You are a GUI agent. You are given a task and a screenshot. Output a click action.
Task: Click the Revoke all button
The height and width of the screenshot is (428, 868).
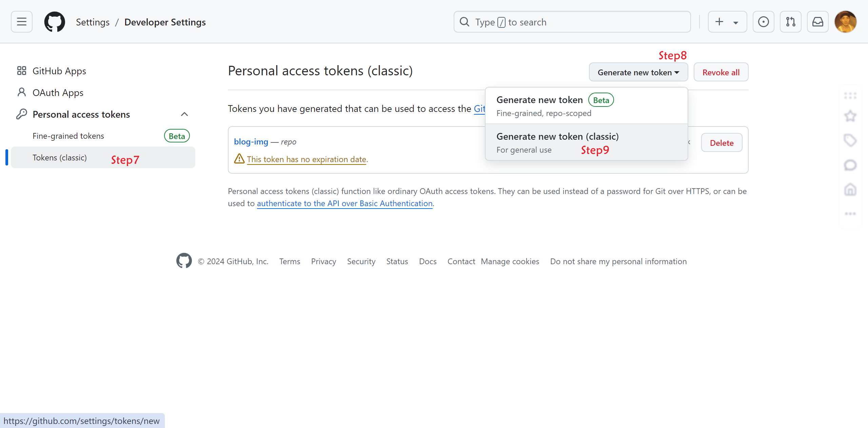tap(721, 72)
